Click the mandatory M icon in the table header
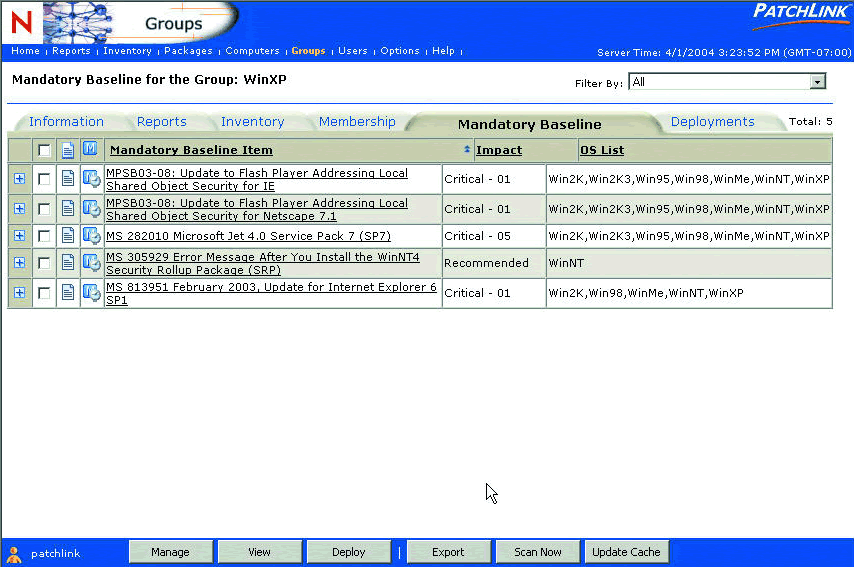 pyautogui.click(x=90, y=149)
